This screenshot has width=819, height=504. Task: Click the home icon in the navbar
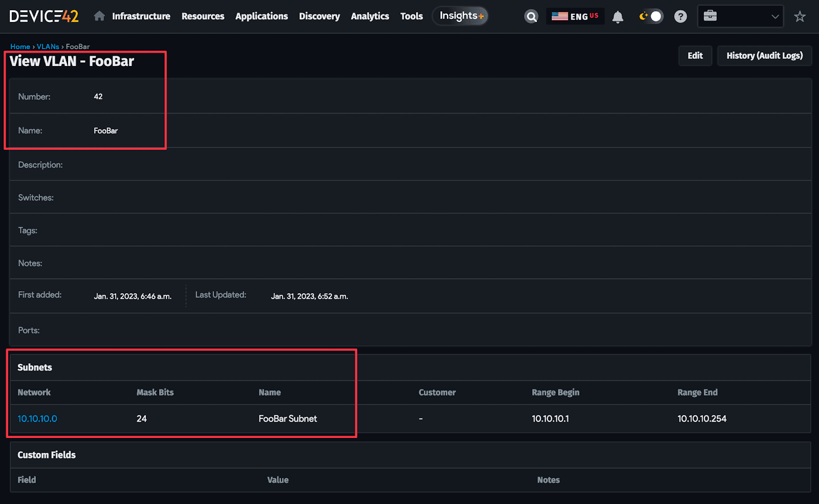99,16
